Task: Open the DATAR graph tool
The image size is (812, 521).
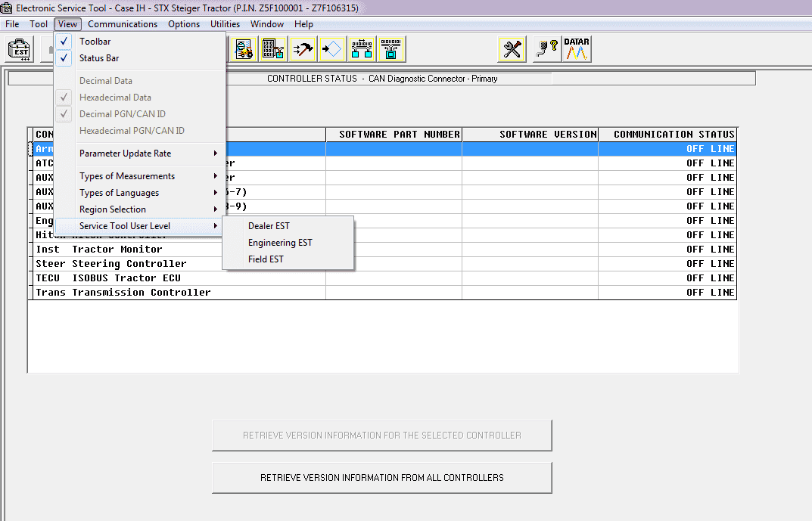Action: [x=577, y=49]
